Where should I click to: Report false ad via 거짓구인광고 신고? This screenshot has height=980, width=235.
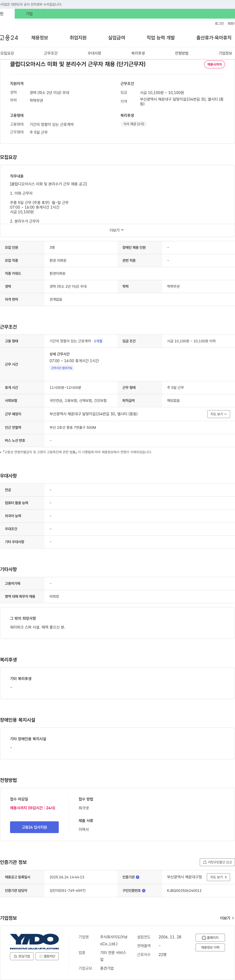pos(217,862)
